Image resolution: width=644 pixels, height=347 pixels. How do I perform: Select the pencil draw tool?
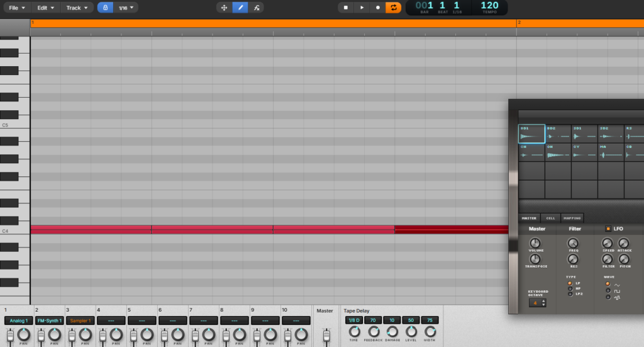(240, 8)
